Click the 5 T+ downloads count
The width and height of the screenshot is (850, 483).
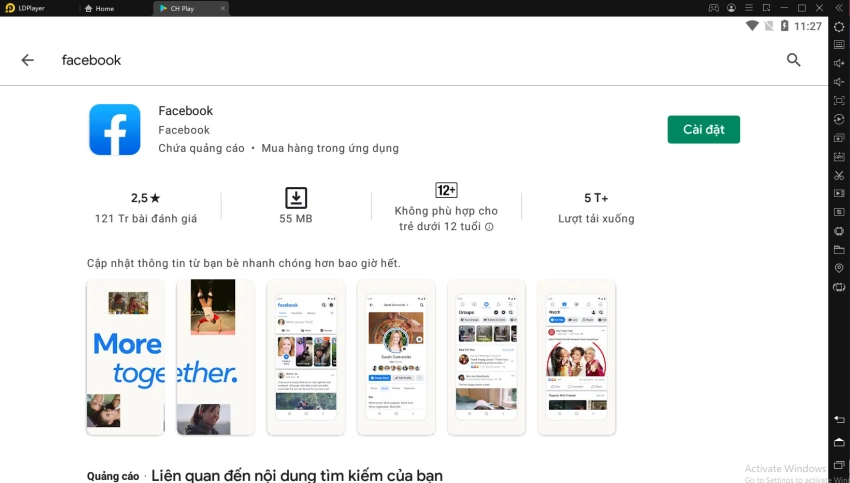pos(596,198)
